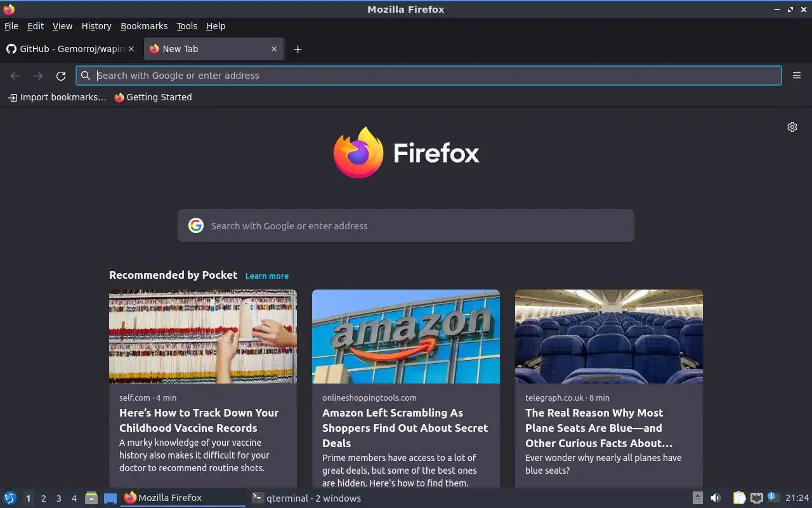The width and height of the screenshot is (812, 508).
Task: Open "Here's How to Track Down Your Childhood Vaccine Records"
Action: (x=199, y=420)
